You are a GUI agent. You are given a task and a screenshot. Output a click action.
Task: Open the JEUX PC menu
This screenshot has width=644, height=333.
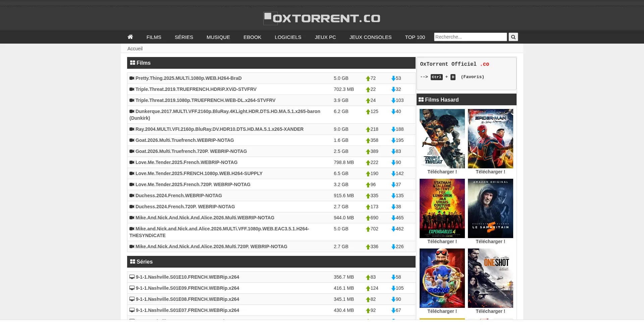(x=325, y=37)
